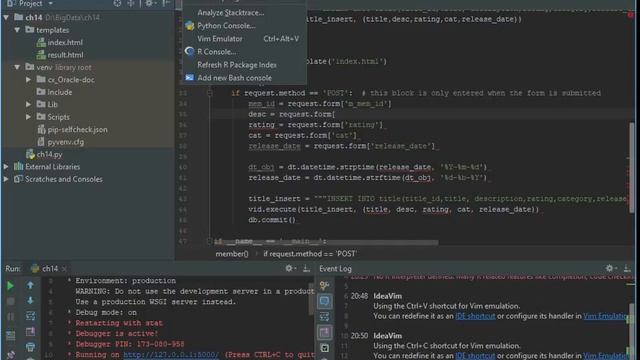Click scroll-to-end icon in Run console toolbar
640x360 pixels.
[x=30, y=332]
